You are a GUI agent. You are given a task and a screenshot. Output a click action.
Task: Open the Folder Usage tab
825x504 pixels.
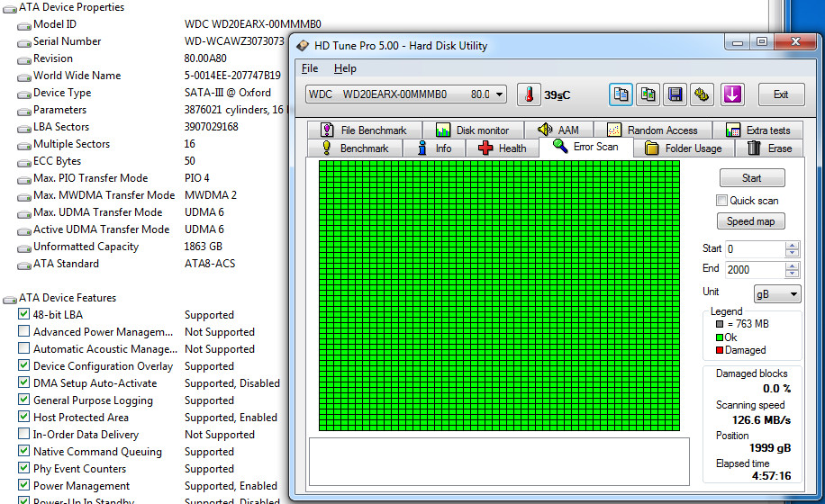point(684,148)
